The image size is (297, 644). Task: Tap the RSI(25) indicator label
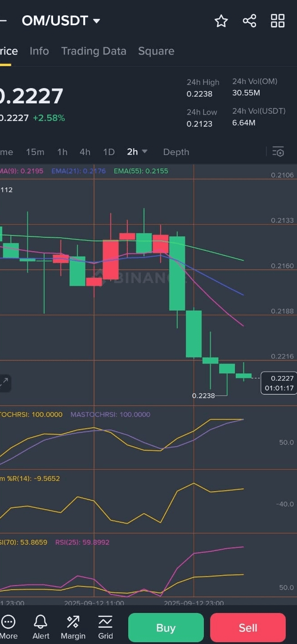point(82,542)
